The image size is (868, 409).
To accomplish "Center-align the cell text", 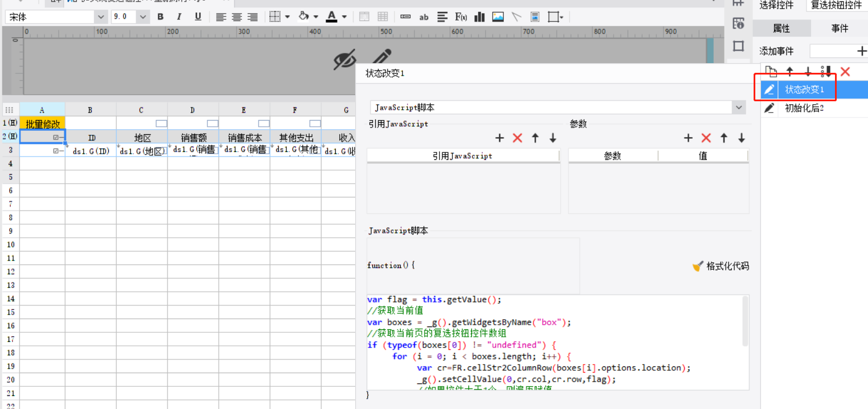I will pyautogui.click(x=237, y=17).
